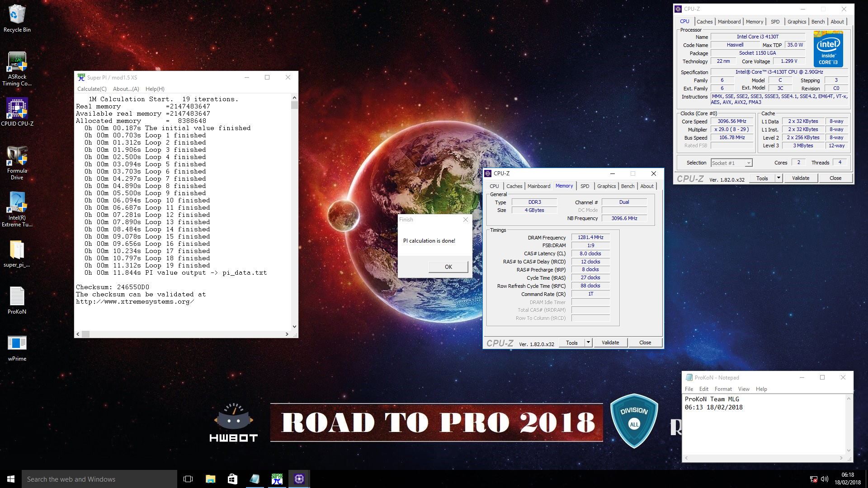Click into the Notepad text area
The image size is (868, 488).
pyautogui.click(x=764, y=425)
